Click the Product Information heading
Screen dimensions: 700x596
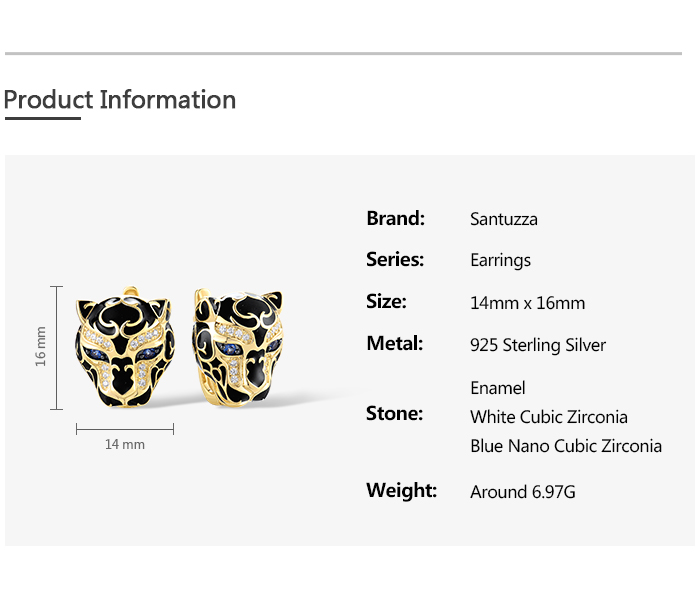120,100
